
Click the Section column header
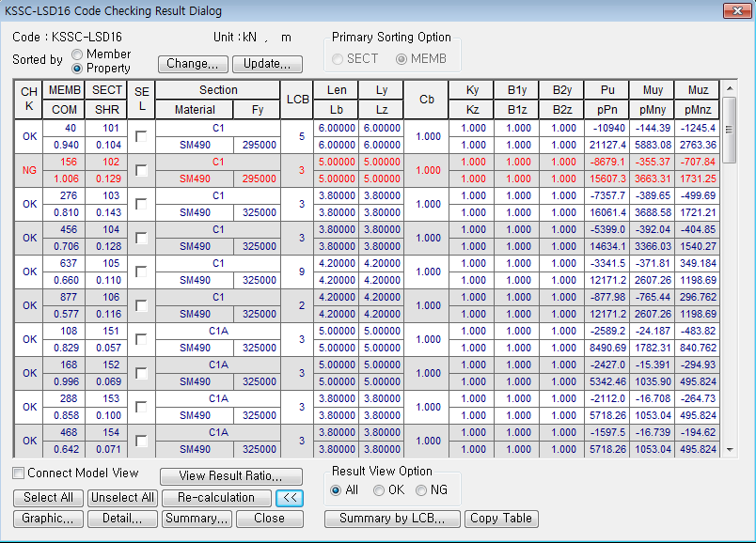(x=218, y=90)
